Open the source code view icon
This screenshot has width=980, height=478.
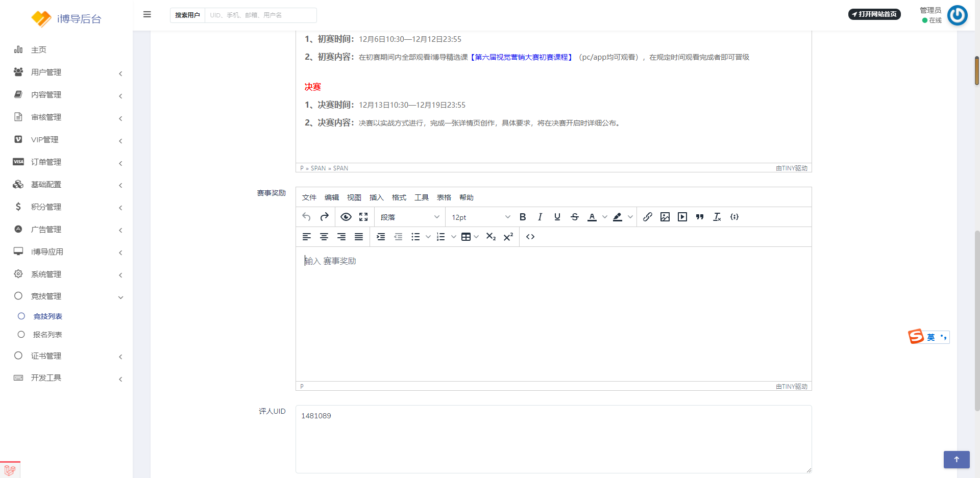pyautogui.click(x=530, y=237)
